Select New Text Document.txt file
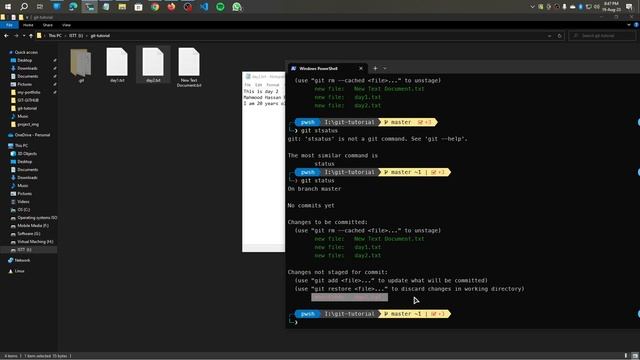This screenshot has height=360, width=640. (189, 67)
